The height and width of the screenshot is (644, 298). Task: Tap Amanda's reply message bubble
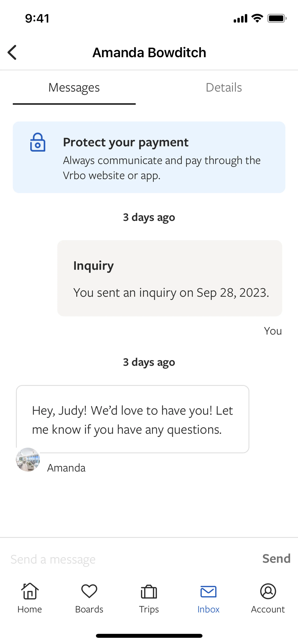coord(133,419)
